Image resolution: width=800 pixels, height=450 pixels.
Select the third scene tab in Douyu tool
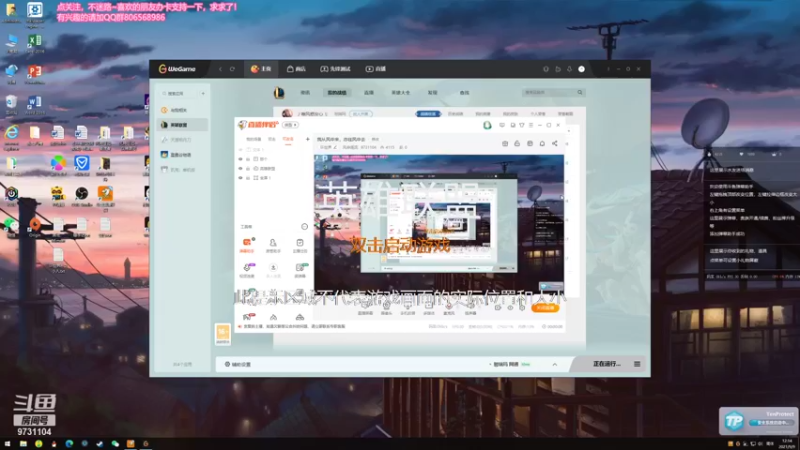[x=288, y=139]
